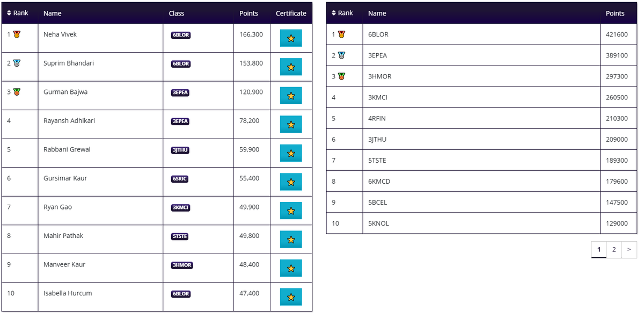The image size is (644, 318).
Task: Open Isabella Hurcum's certificate star
Action: pyautogui.click(x=291, y=297)
